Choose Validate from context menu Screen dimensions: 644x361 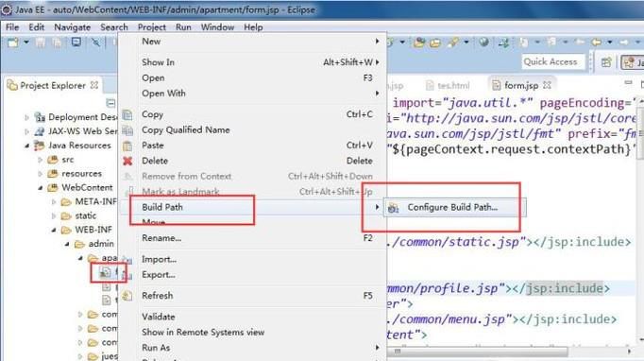[252, 317]
